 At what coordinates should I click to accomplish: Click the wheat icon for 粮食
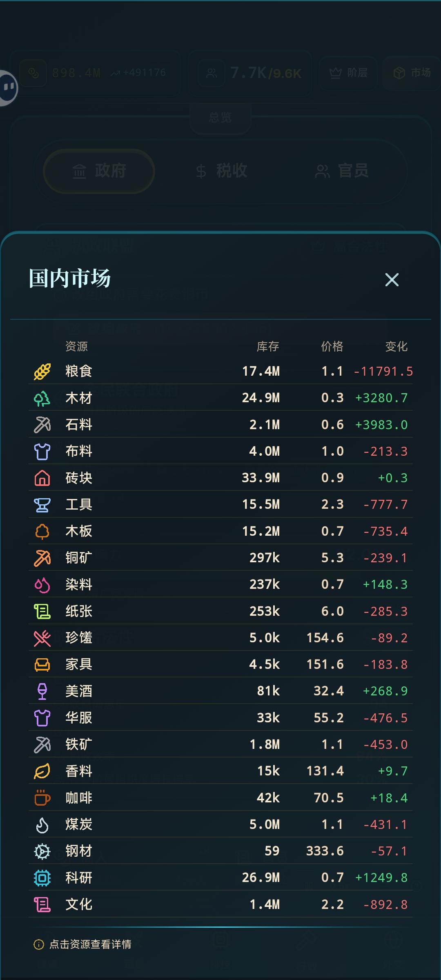coord(42,371)
